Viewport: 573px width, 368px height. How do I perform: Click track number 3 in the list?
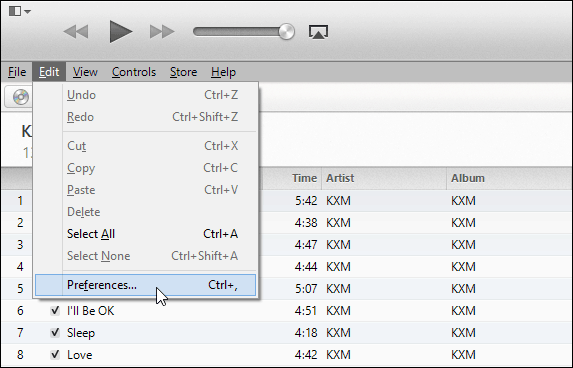20,244
